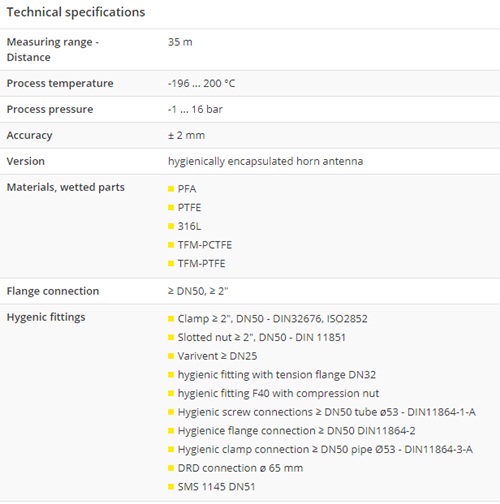The width and height of the screenshot is (500, 504).
Task: Click the bullet before SMS 1145 DN51
Action: tap(171, 487)
